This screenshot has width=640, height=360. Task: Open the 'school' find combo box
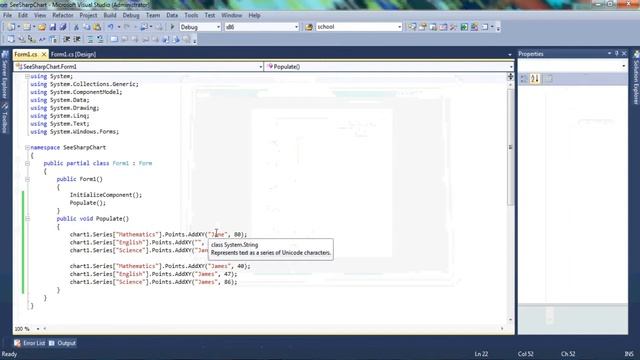pyautogui.click(x=359, y=27)
